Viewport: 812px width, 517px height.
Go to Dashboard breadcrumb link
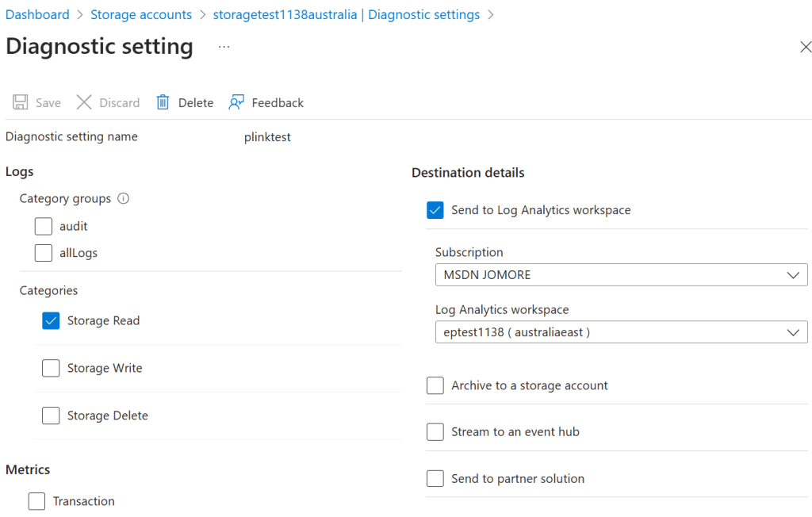[x=37, y=14]
